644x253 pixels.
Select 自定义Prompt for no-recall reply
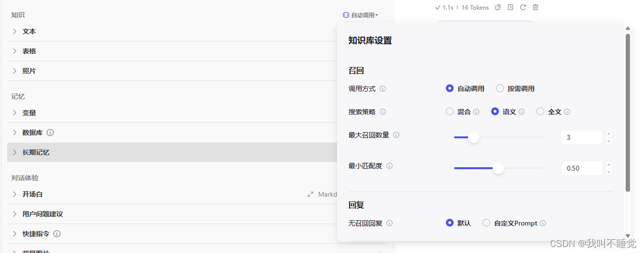tap(486, 222)
